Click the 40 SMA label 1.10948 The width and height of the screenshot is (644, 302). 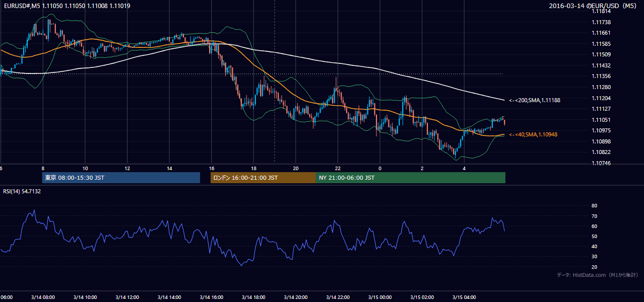533,134
